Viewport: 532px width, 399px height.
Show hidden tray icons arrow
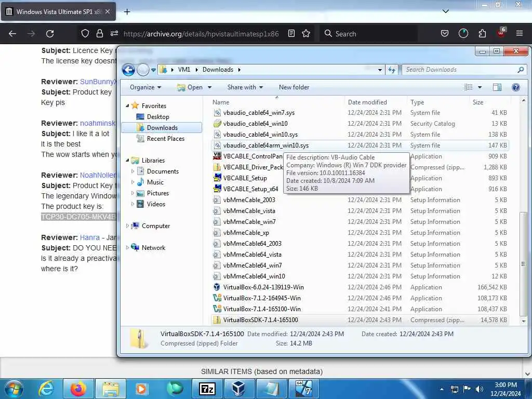pos(442,389)
